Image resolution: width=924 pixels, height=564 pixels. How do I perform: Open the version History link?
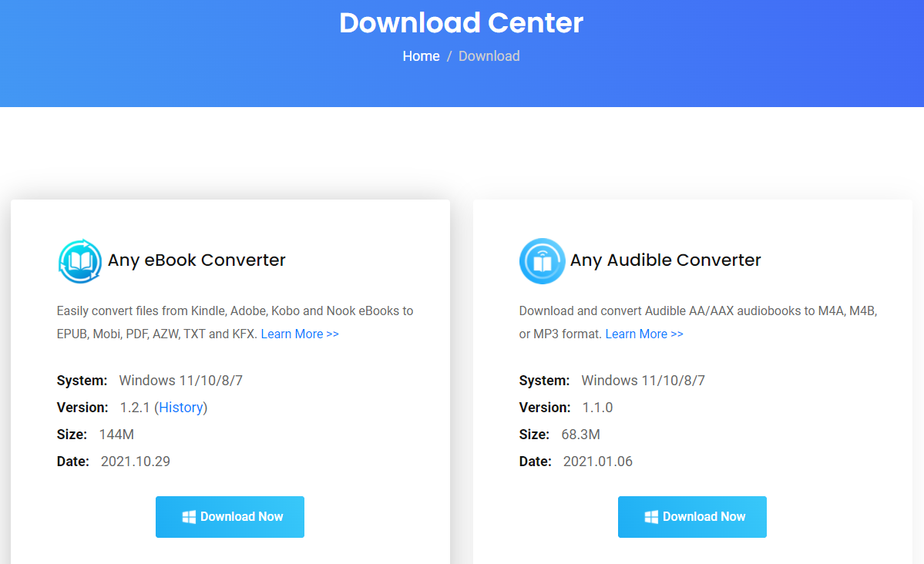181,408
